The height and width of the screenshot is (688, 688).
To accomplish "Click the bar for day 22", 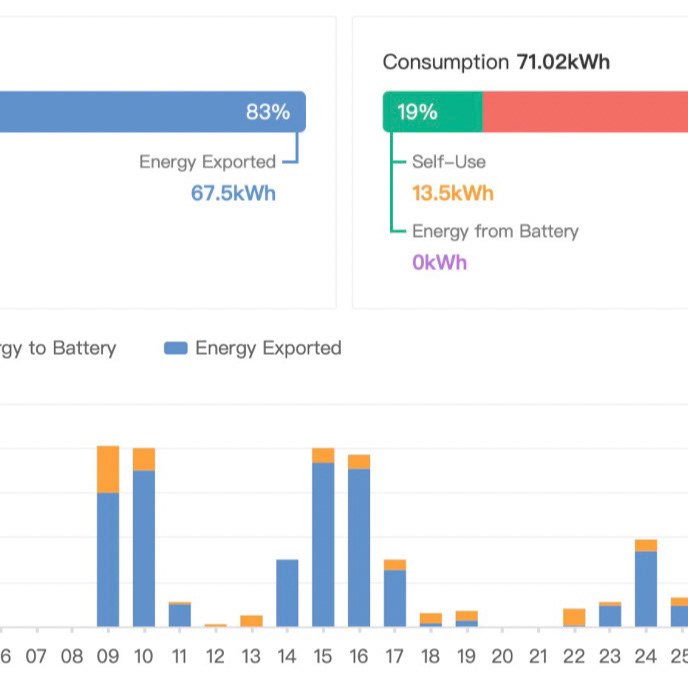I will pyautogui.click(x=574, y=618).
